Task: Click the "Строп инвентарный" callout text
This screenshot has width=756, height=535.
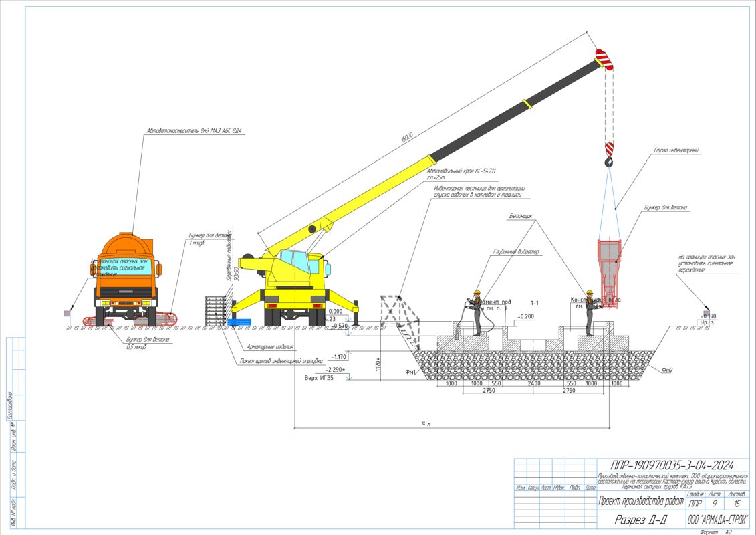Action: point(676,150)
